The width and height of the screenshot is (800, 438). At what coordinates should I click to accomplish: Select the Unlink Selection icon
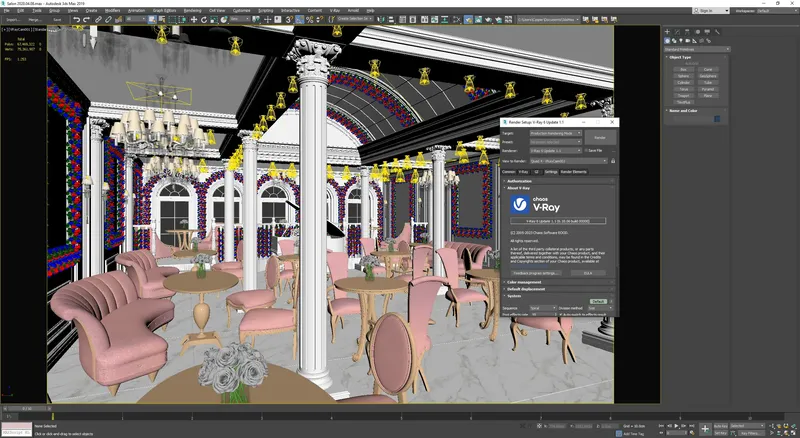(x=108, y=20)
